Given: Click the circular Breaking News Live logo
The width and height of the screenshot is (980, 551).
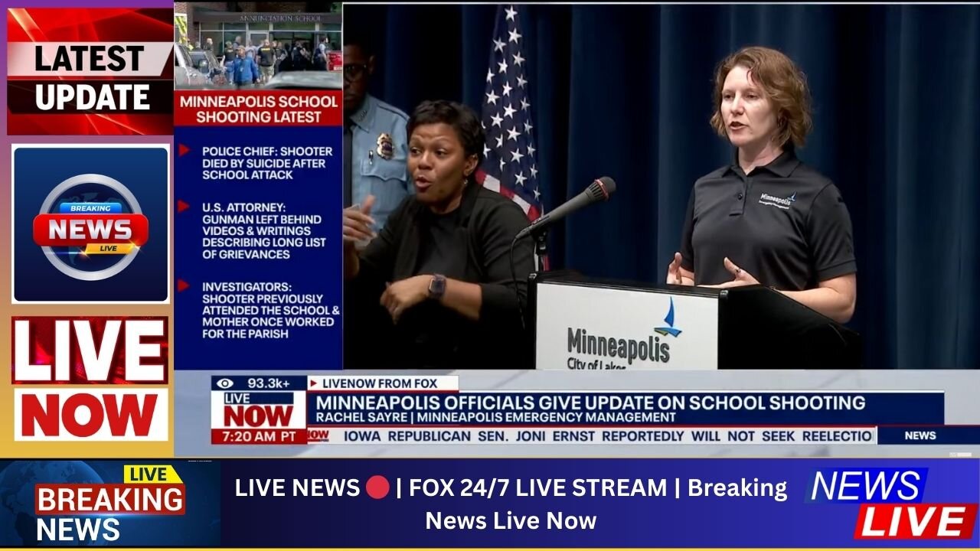Looking at the screenshot, I should (x=90, y=227).
